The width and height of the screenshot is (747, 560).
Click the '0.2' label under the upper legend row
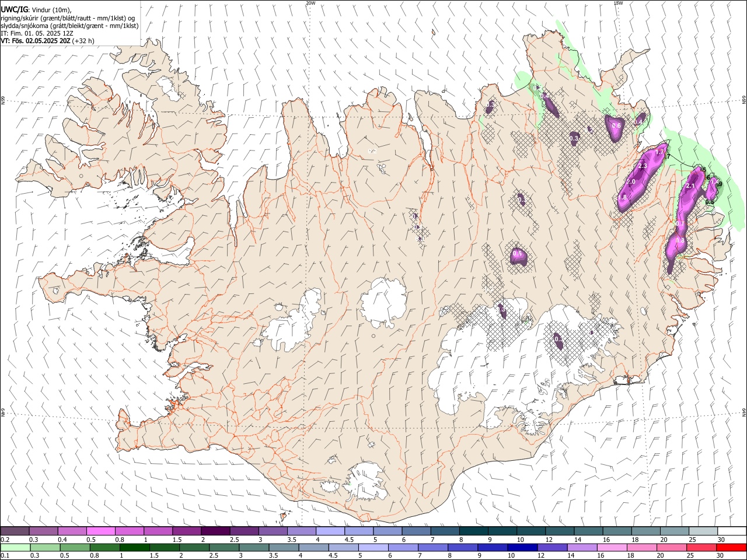tap(5, 540)
